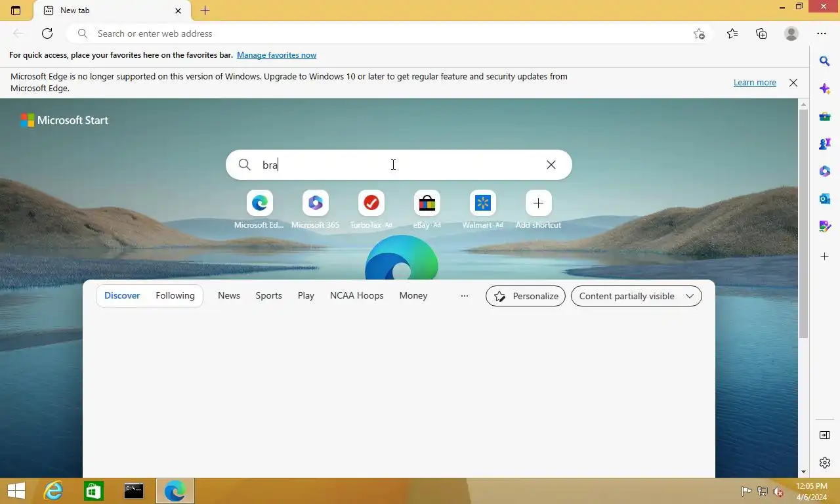This screenshot has height=504, width=840.
Task: Dismiss the unsupported Windows notification
Action: click(793, 83)
